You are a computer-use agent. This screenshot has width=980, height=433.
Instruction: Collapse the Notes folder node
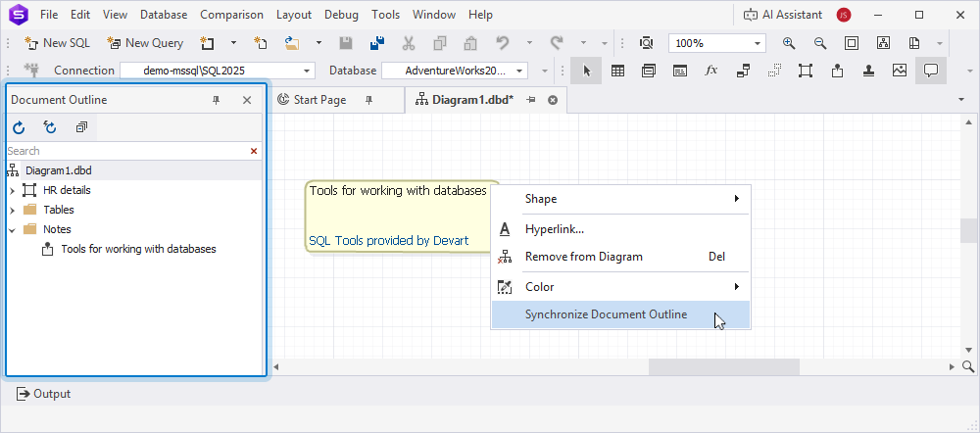[x=12, y=229]
